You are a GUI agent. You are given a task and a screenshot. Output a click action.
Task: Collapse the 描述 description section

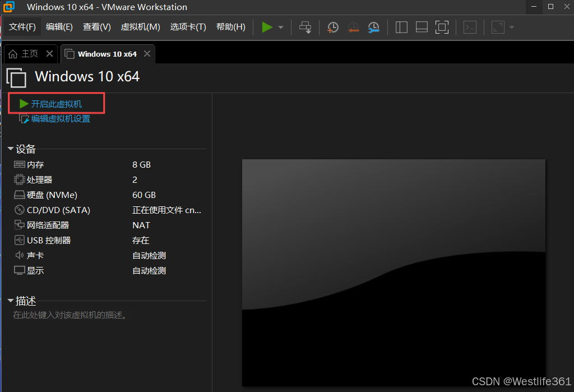pos(10,301)
